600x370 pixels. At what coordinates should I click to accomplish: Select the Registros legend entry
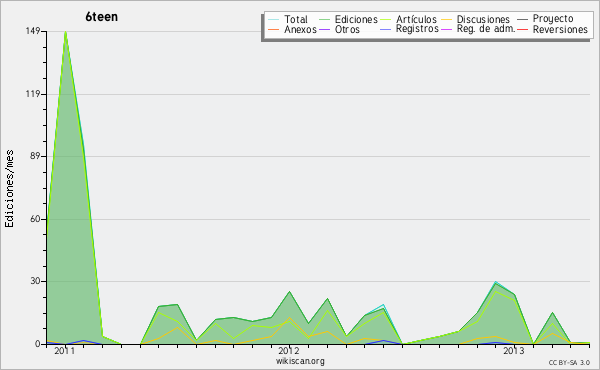point(409,29)
